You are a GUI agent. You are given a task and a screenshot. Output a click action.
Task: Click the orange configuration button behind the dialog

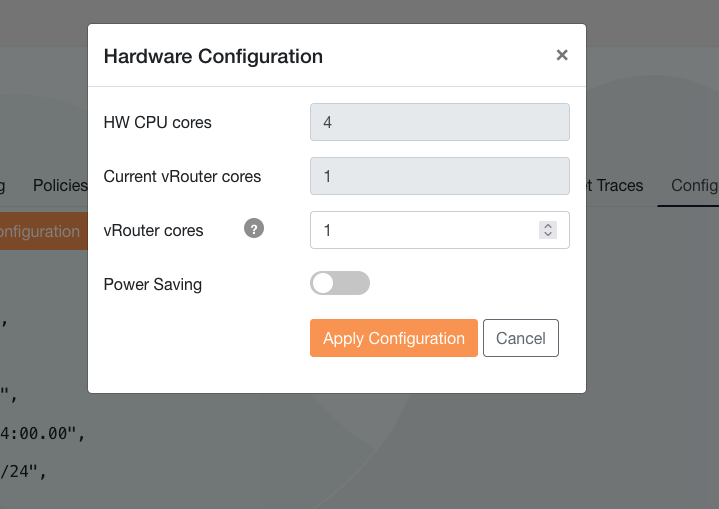tap(40, 231)
